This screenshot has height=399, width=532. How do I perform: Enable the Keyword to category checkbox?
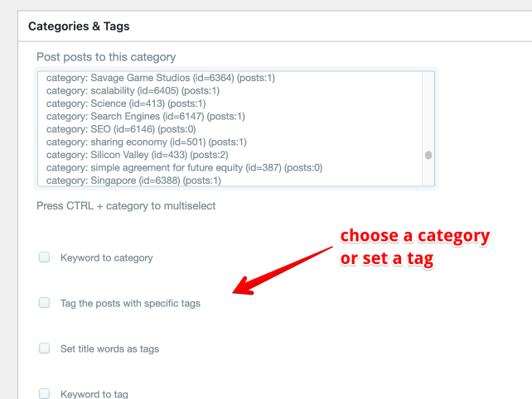click(45, 257)
